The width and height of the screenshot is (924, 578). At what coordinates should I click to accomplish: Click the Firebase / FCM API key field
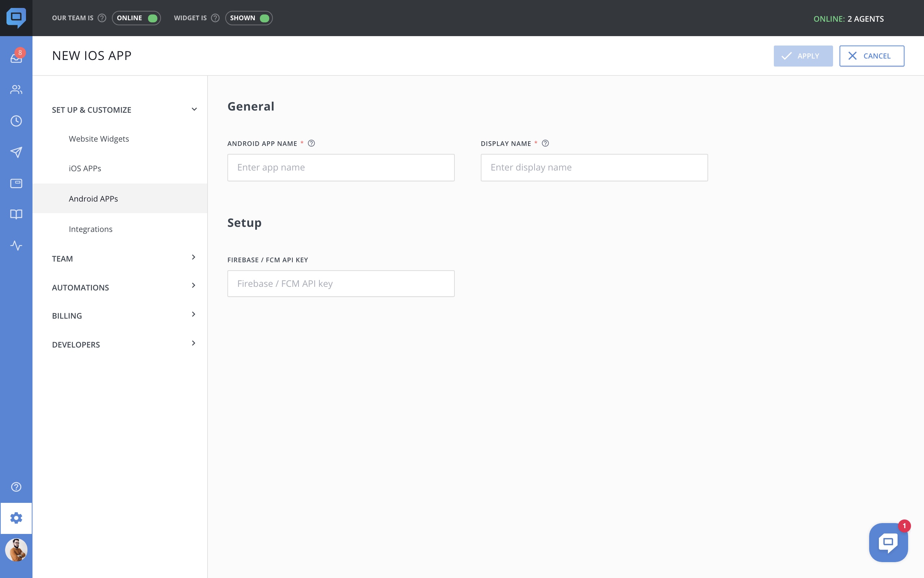point(341,284)
